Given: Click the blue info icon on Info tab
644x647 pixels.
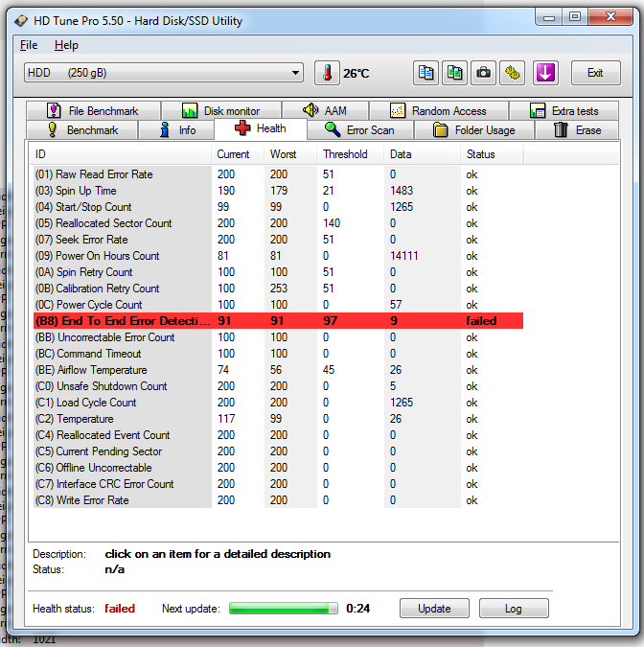Looking at the screenshot, I should (165, 130).
